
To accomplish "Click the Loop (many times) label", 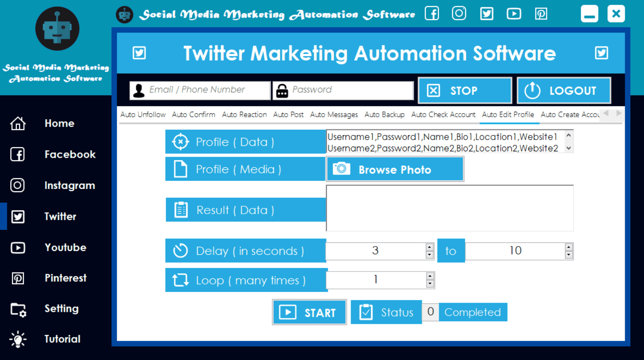I will point(246,280).
